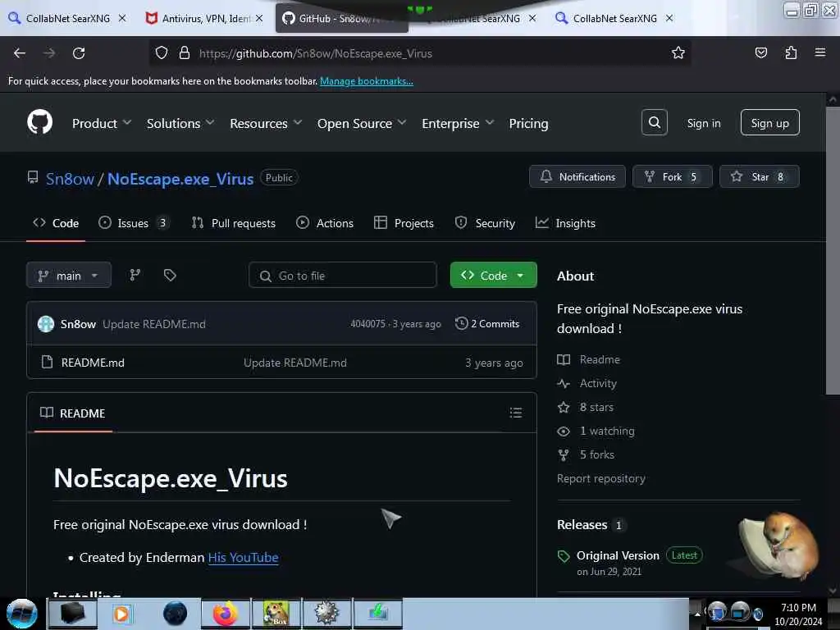Image resolution: width=840 pixels, height=630 pixels.
Task: Click the Sign in link
Action: click(x=703, y=123)
